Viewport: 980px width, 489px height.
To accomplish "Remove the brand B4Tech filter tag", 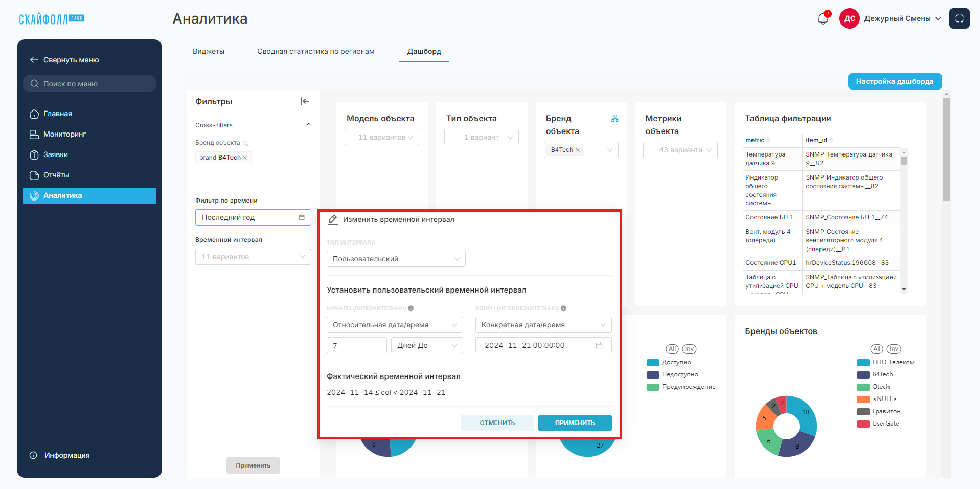I will 245,158.
